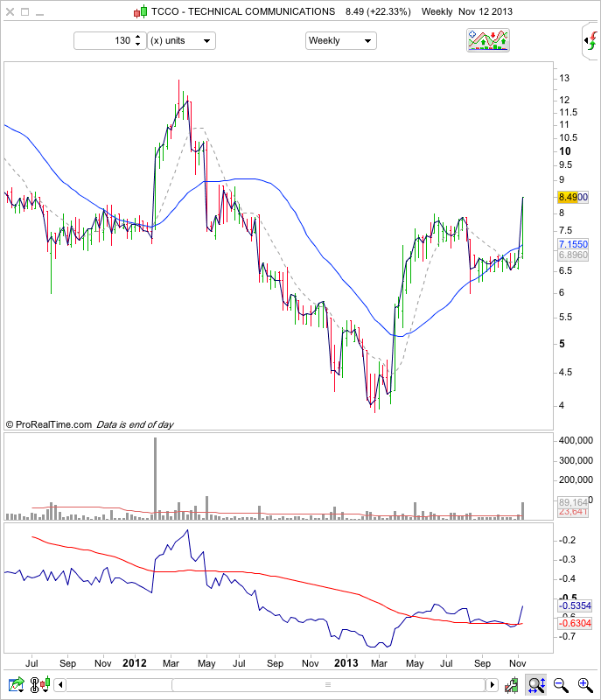
Task: Increase the 130 units stepper value
Action: pos(138,37)
